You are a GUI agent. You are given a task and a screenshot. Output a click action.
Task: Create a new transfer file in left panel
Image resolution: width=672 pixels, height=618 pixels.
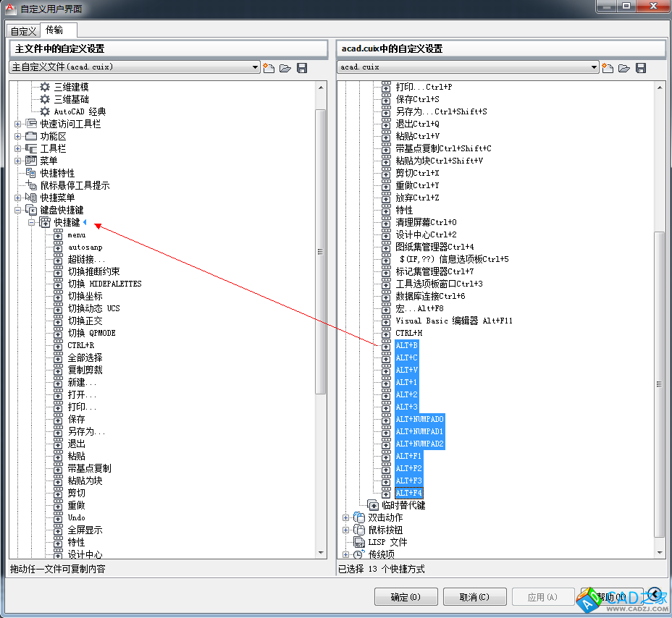tap(269, 67)
